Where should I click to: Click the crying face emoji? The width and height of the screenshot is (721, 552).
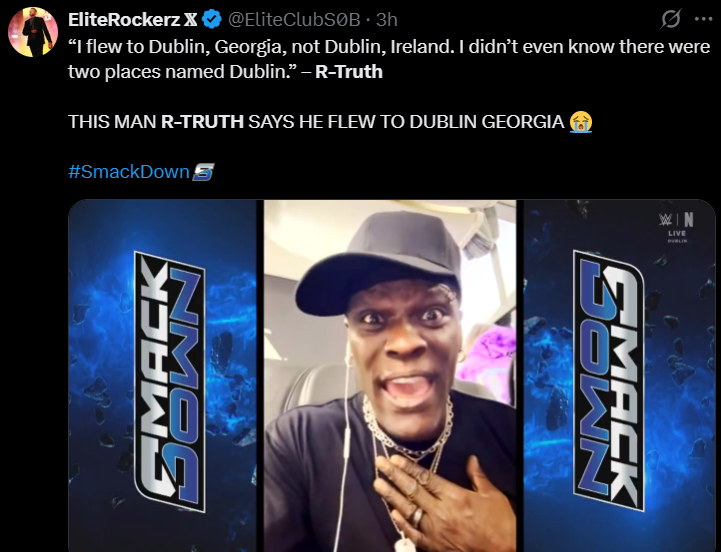(580, 122)
